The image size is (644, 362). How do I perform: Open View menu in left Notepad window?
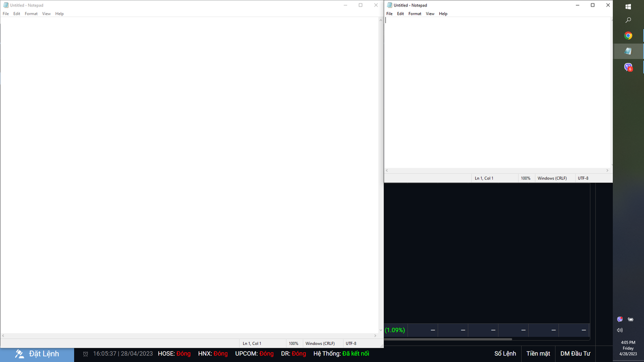point(46,14)
